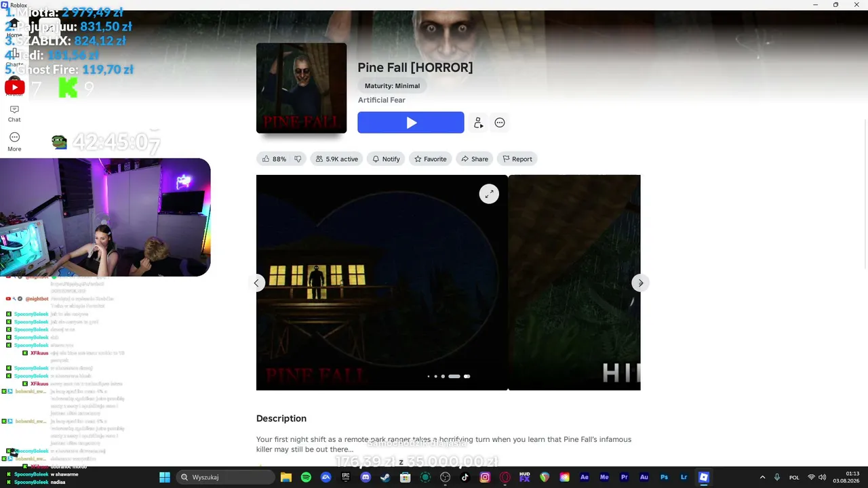Viewport: 868px width, 488px height.
Task: Open the Artificial Fear creator page
Action: click(x=382, y=100)
